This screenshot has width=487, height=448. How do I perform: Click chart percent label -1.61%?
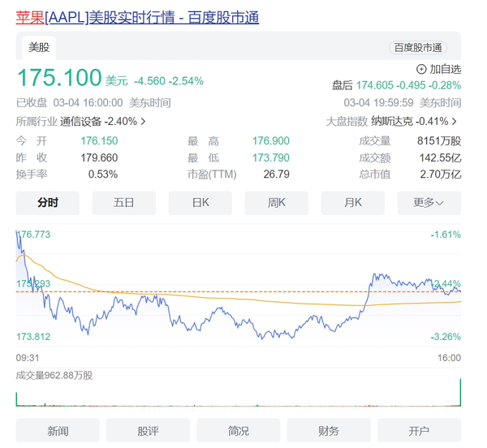[446, 235]
